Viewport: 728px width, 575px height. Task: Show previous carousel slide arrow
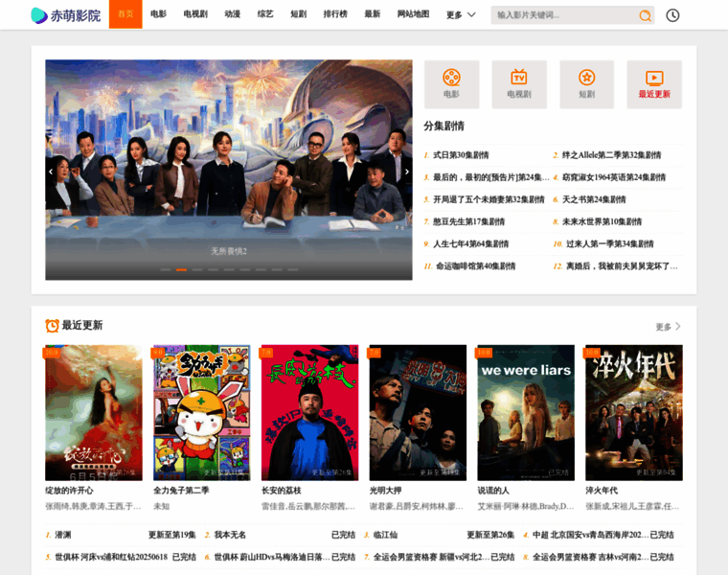click(x=51, y=172)
